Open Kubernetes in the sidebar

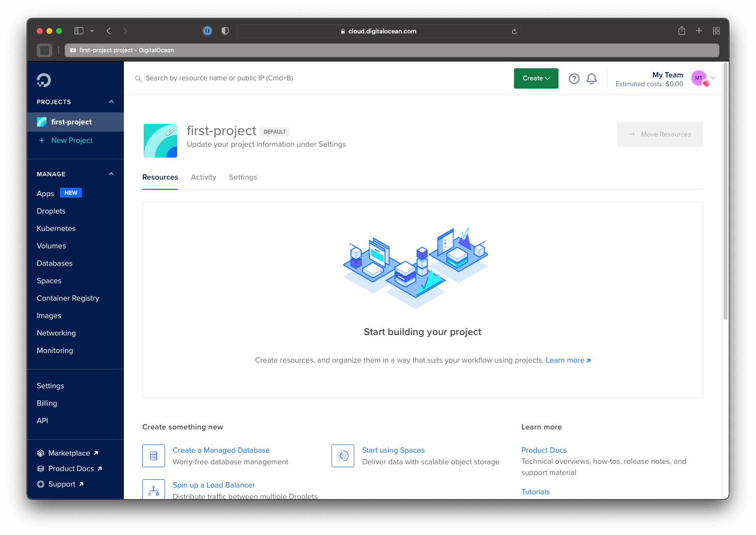point(56,229)
